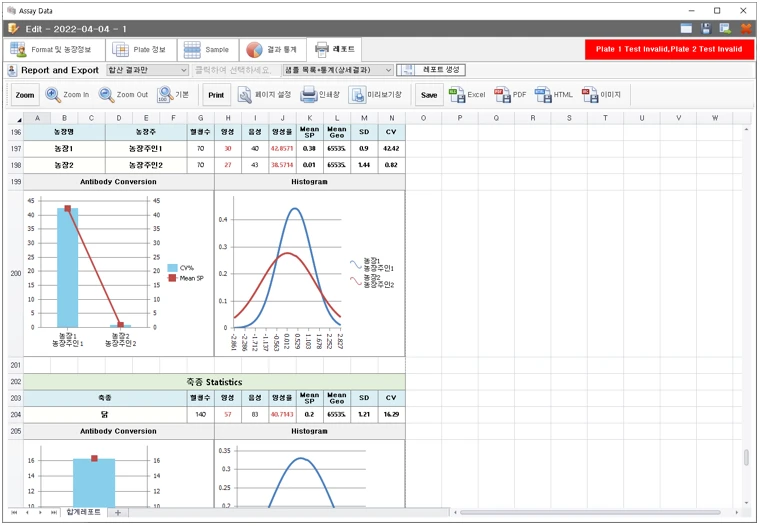Click the window layout icon in Edit bar
This screenshot has height=526, width=760.
point(686,29)
